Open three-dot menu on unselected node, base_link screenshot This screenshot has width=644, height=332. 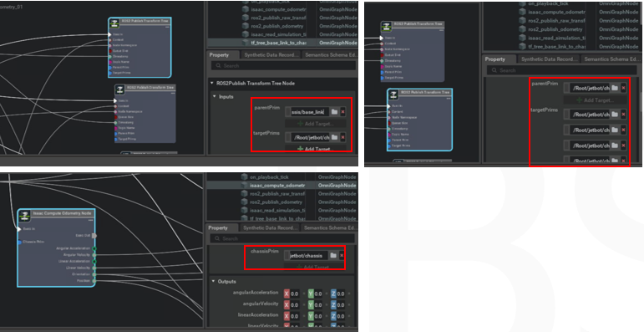point(173,94)
